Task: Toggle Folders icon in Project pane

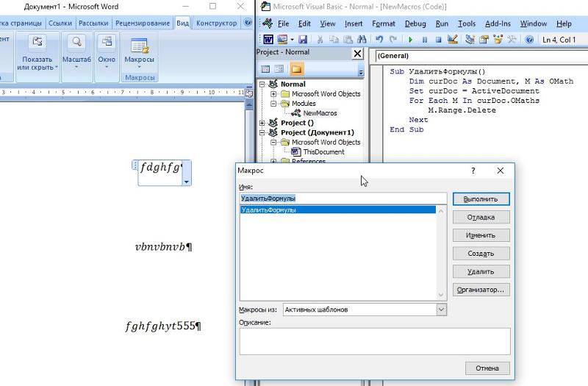Action: pos(296,69)
